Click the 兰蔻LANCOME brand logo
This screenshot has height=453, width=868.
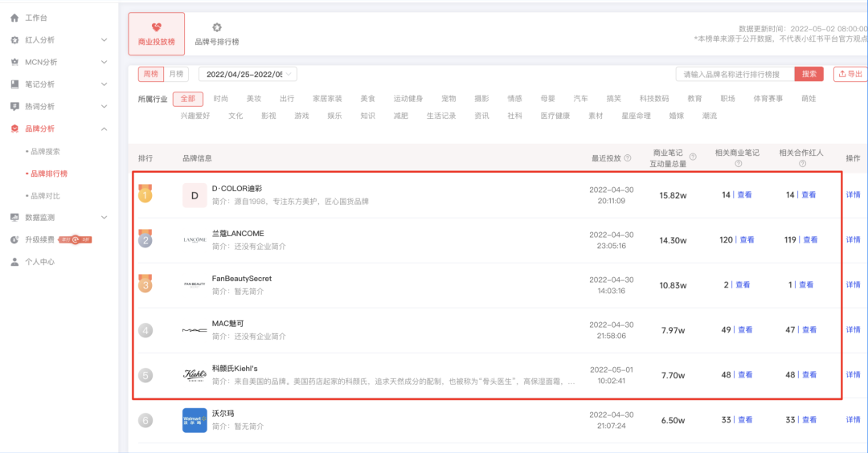(x=194, y=240)
